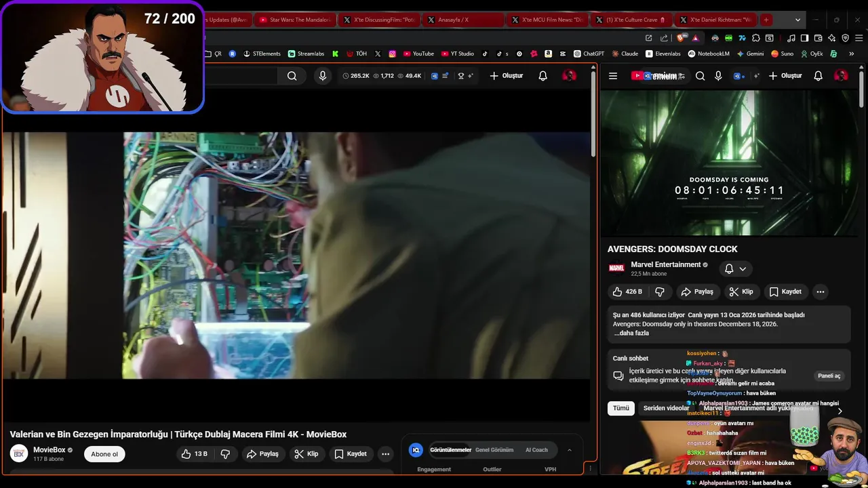The width and height of the screenshot is (868, 488).
Task: Click 'Kaydet' under the Valerian video
Action: (350, 454)
